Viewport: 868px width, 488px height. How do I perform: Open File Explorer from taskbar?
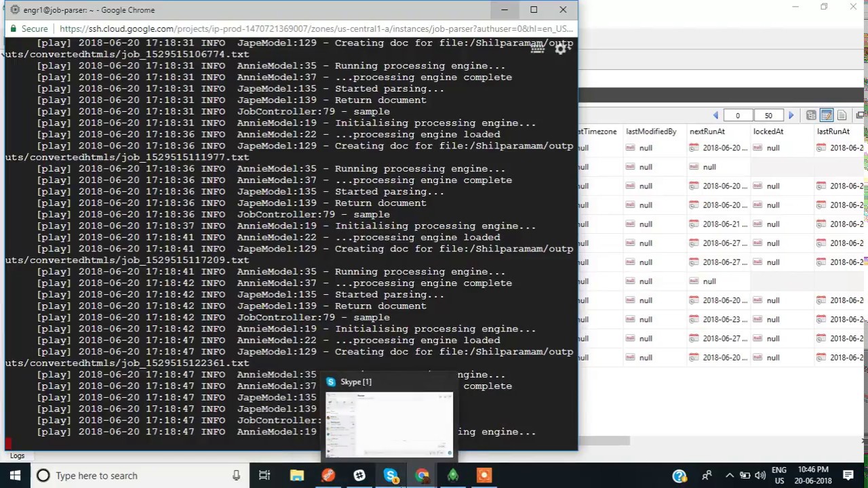click(x=296, y=475)
